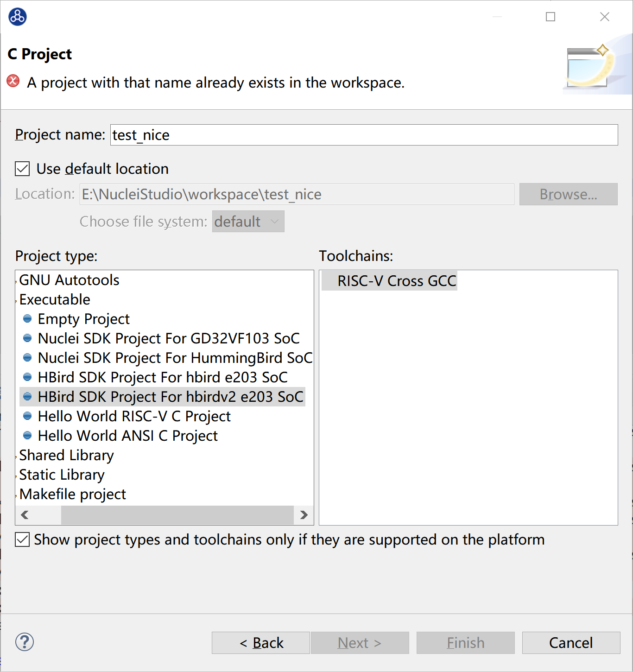Select HBird SDK Project For hbirdv2 e203 SoC
This screenshot has height=672, width=633.
coord(170,397)
